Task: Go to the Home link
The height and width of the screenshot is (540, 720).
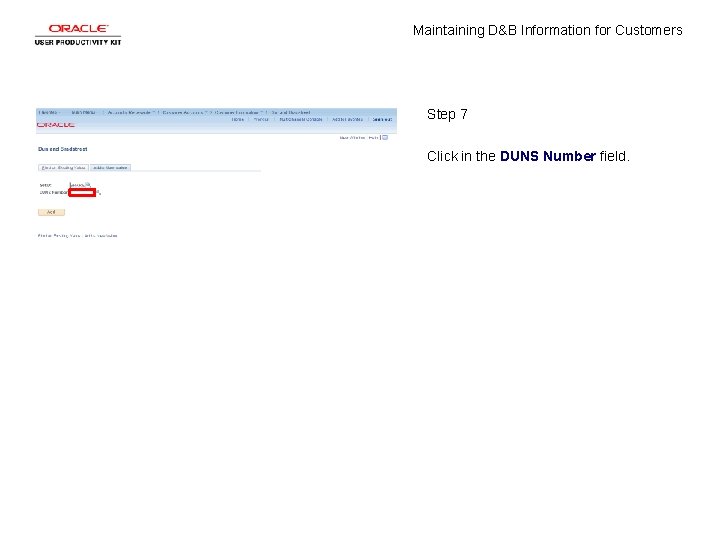Action: pos(237,119)
